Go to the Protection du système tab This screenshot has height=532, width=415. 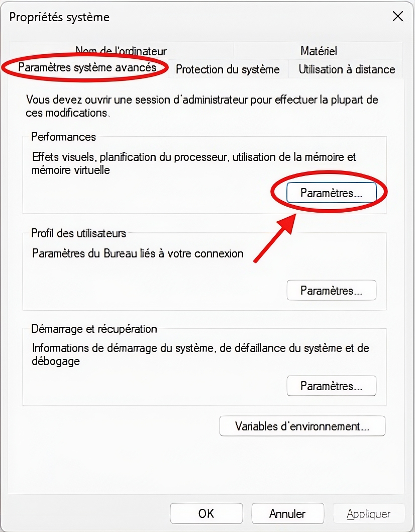point(228,69)
